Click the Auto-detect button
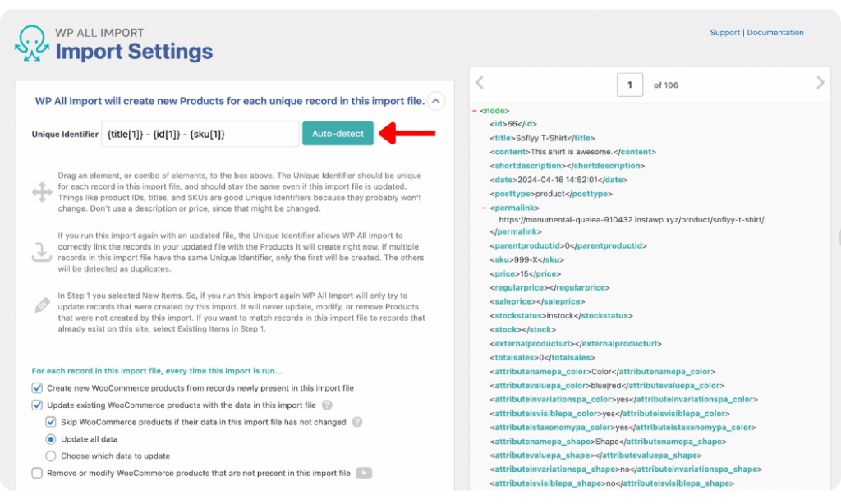This screenshot has width=841, height=504. click(x=338, y=134)
